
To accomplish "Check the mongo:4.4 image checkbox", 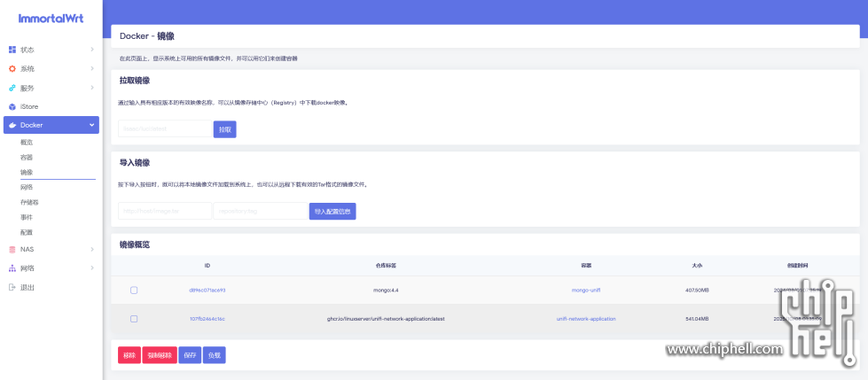I will [134, 291].
